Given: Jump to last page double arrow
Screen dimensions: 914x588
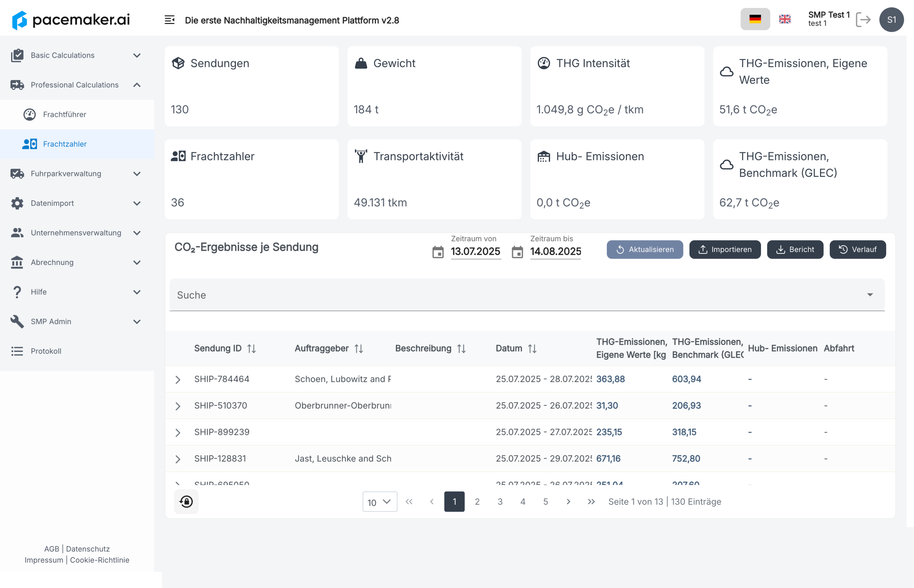Looking at the screenshot, I should click(591, 502).
